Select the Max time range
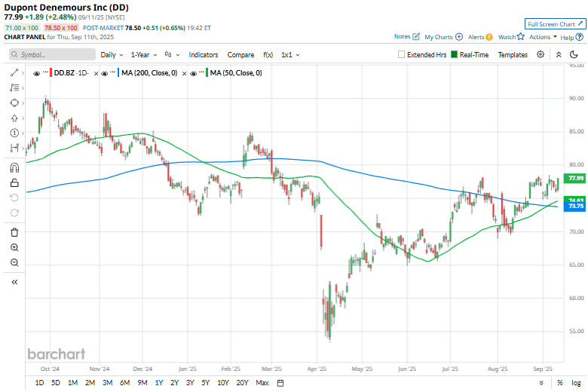This screenshot has height=392, width=588. (262, 383)
